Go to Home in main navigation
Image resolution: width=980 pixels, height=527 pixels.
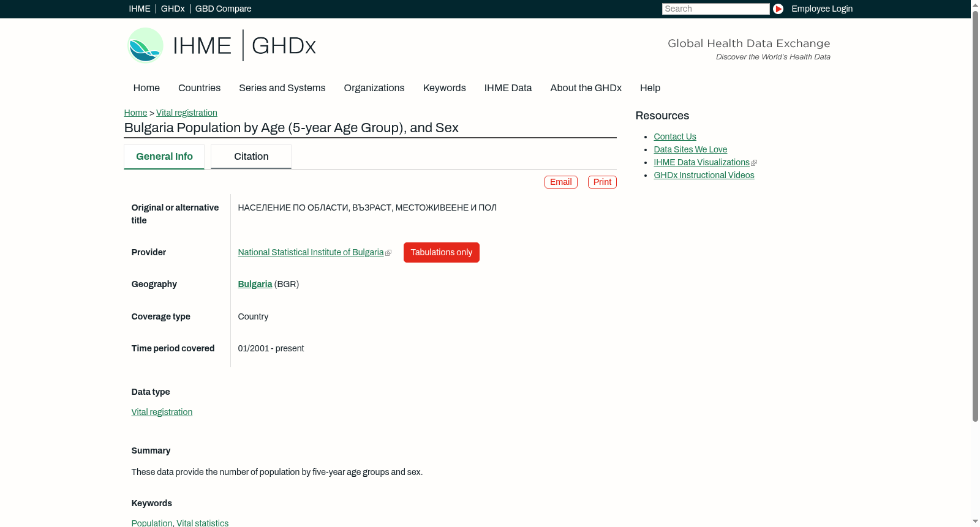pos(146,88)
